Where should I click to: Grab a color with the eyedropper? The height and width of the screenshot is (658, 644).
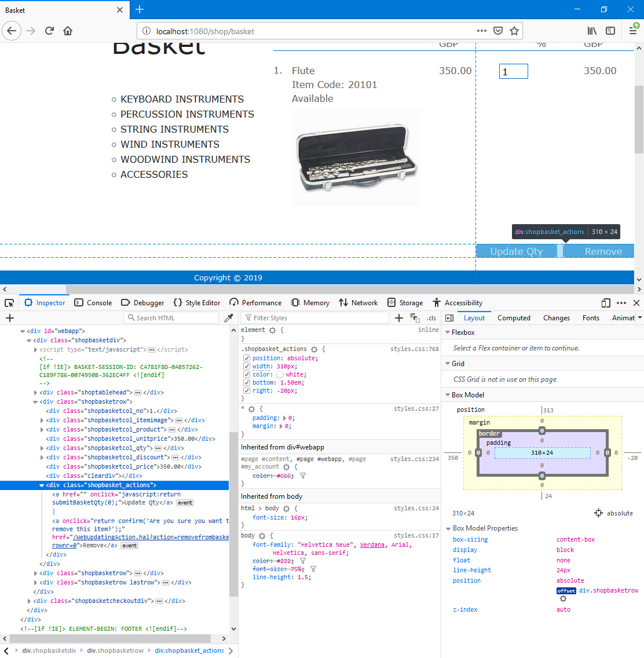click(x=229, y=318)
